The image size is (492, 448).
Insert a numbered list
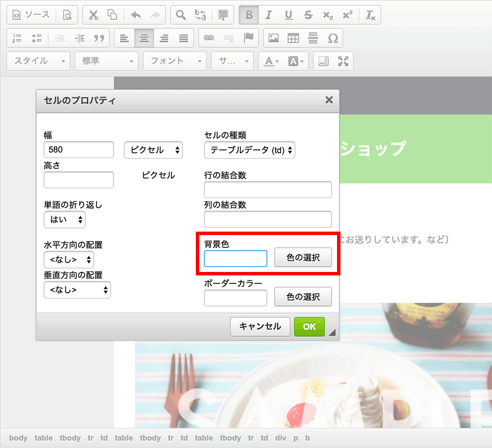point(17,38)
